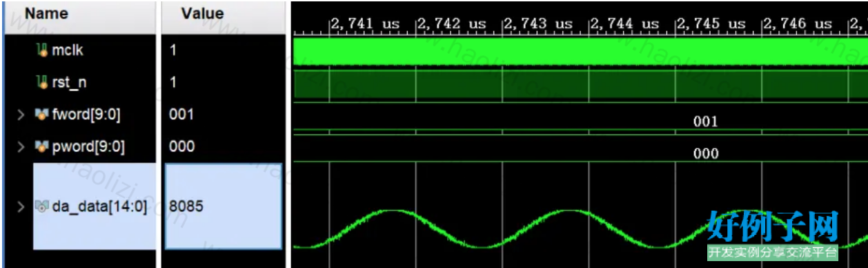The image size is (868, 268).
Task: Click pword value 000
Action: (x=181, y=146)
